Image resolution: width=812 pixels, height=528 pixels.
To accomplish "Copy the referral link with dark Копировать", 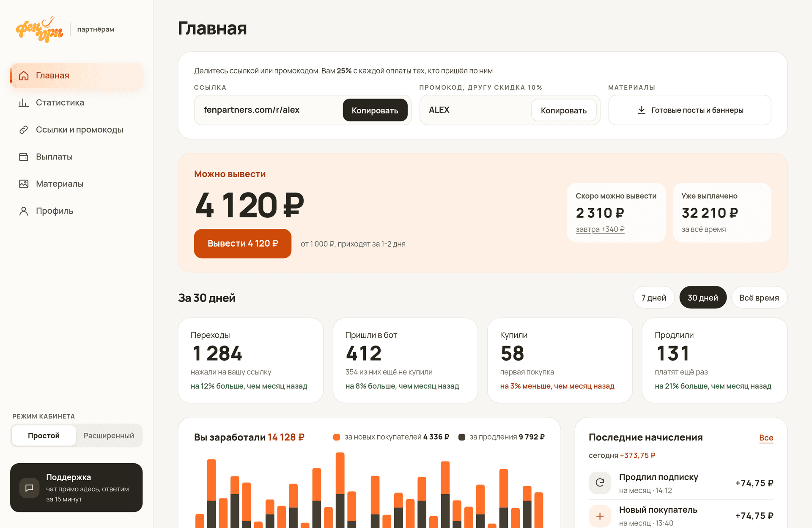I will click(375, 110).
